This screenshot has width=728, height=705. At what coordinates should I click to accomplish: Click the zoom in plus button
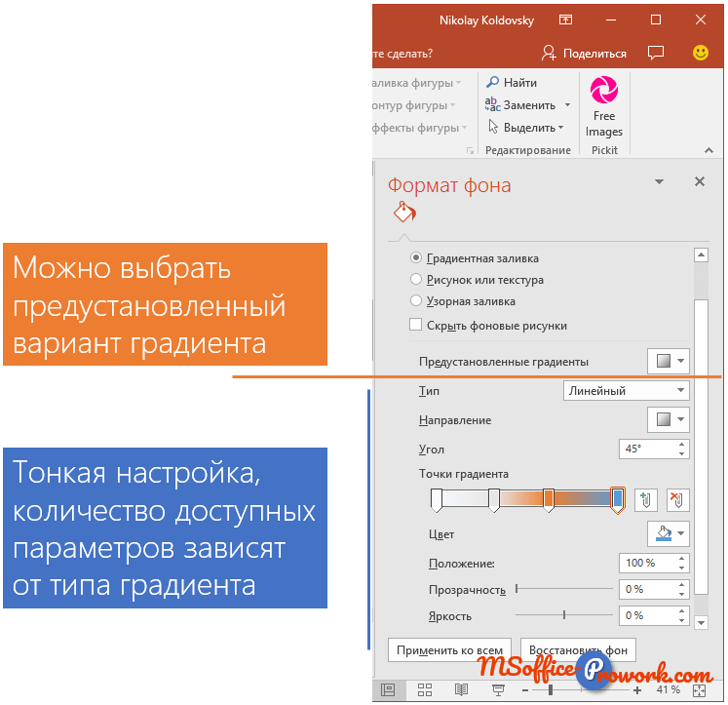(x=637, y=690)
